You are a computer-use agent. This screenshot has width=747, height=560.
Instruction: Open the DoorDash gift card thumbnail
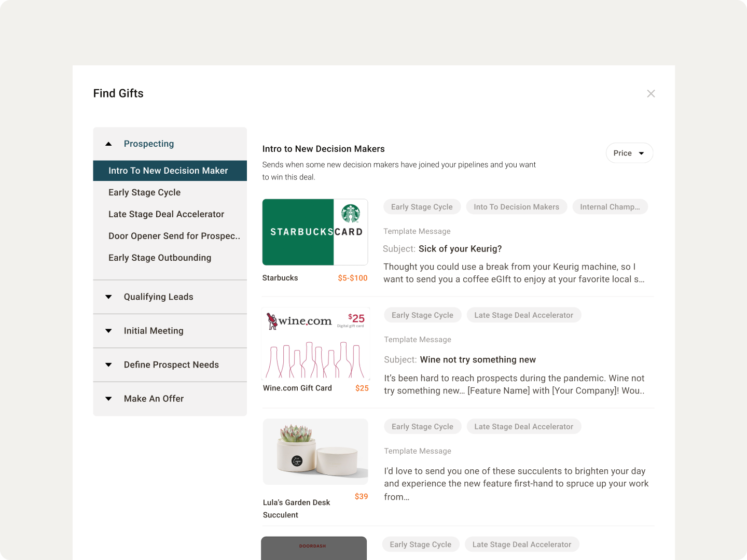coord(314,548)
